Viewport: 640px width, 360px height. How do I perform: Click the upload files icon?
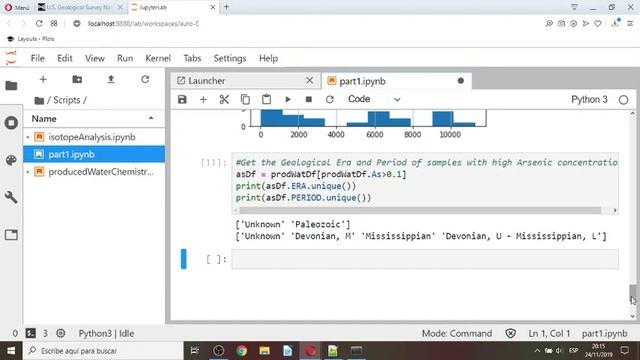coord(111,79)
